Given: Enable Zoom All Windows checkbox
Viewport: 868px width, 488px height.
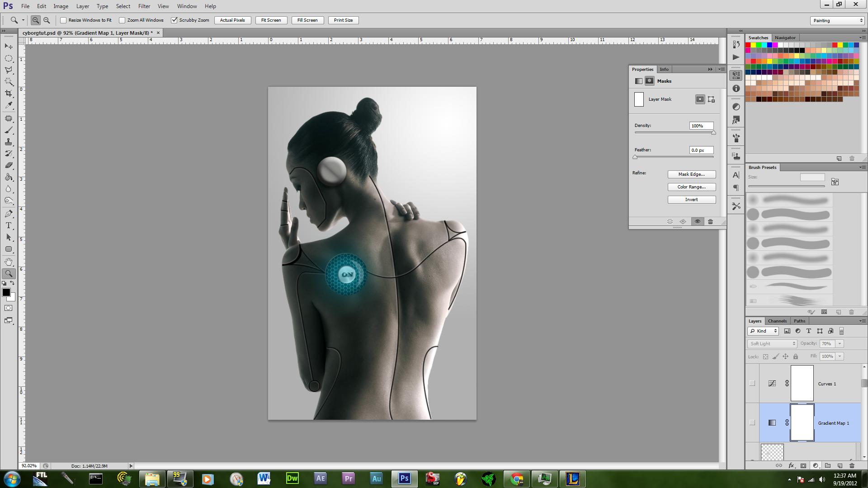Looking at the screenshot, I should (122, 20).
